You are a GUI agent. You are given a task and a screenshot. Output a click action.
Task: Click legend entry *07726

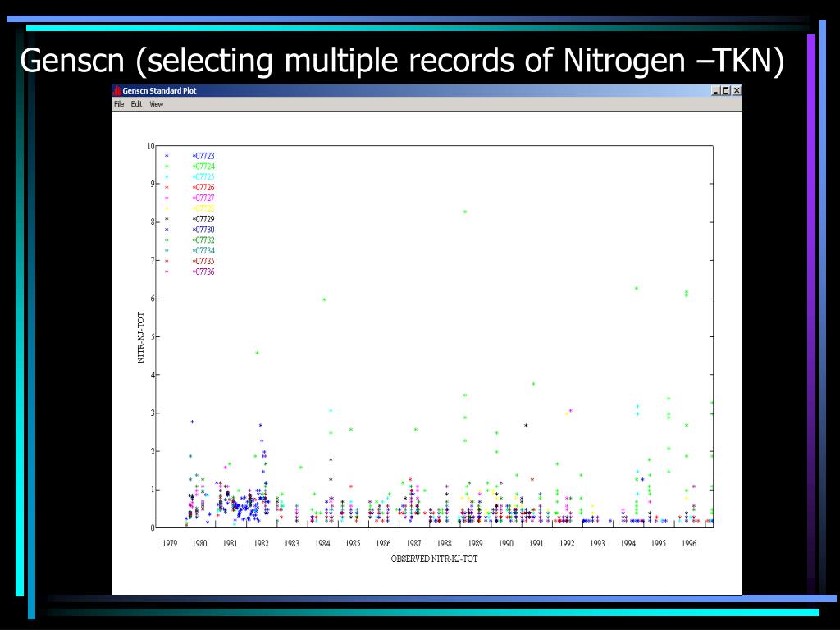pos(203,188)
